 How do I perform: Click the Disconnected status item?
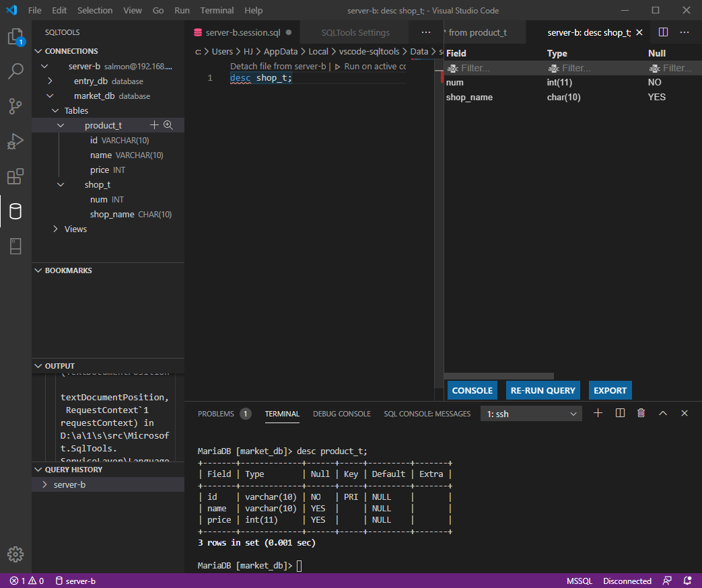coord(627,581)
